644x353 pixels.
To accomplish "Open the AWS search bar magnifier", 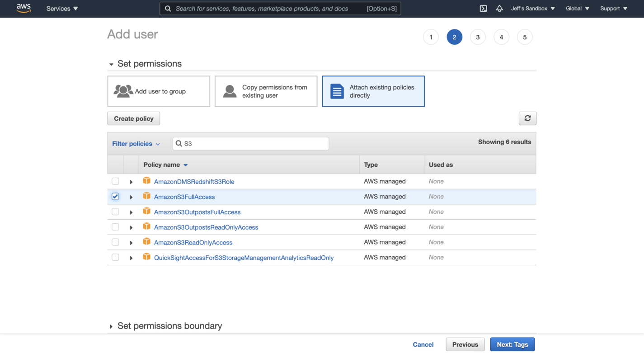I will (x=168, y=8).
